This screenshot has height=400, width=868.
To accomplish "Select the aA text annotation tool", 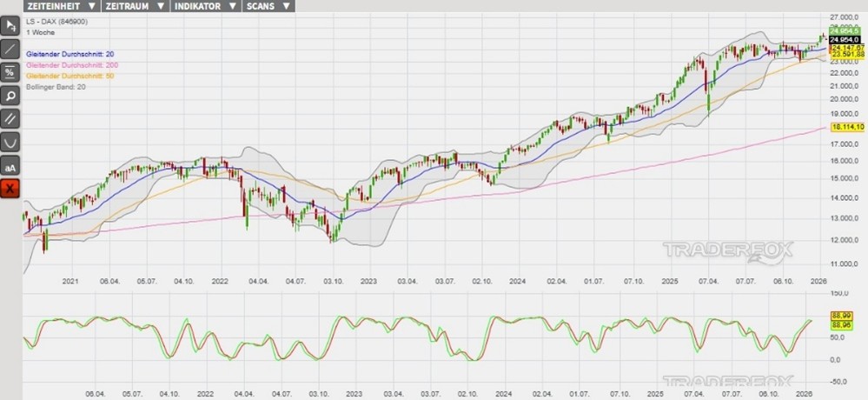I will pyautogui.click(x=10, y=165).
